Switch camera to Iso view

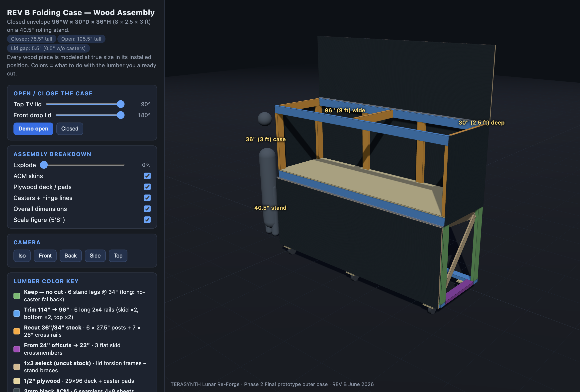[22, 256]
